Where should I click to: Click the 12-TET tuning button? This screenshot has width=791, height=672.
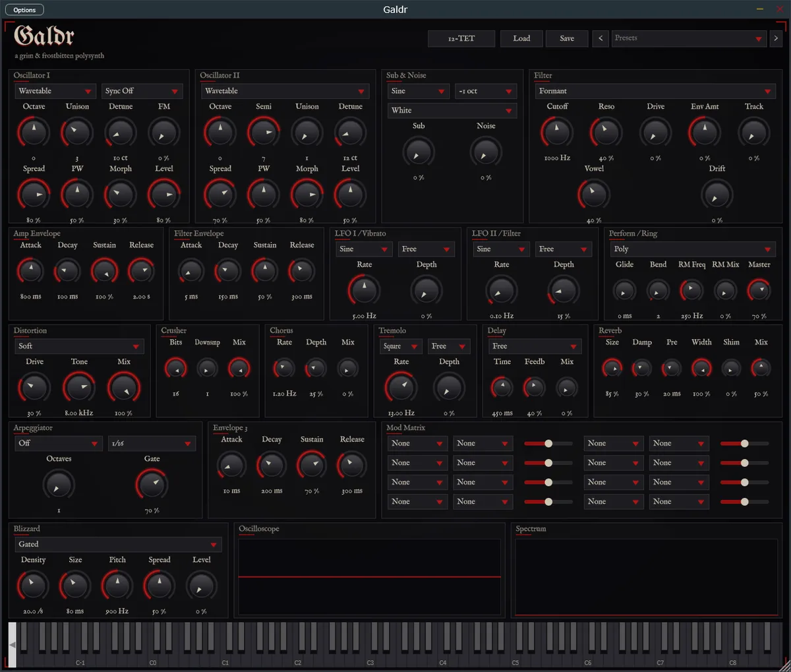[461, 38]
